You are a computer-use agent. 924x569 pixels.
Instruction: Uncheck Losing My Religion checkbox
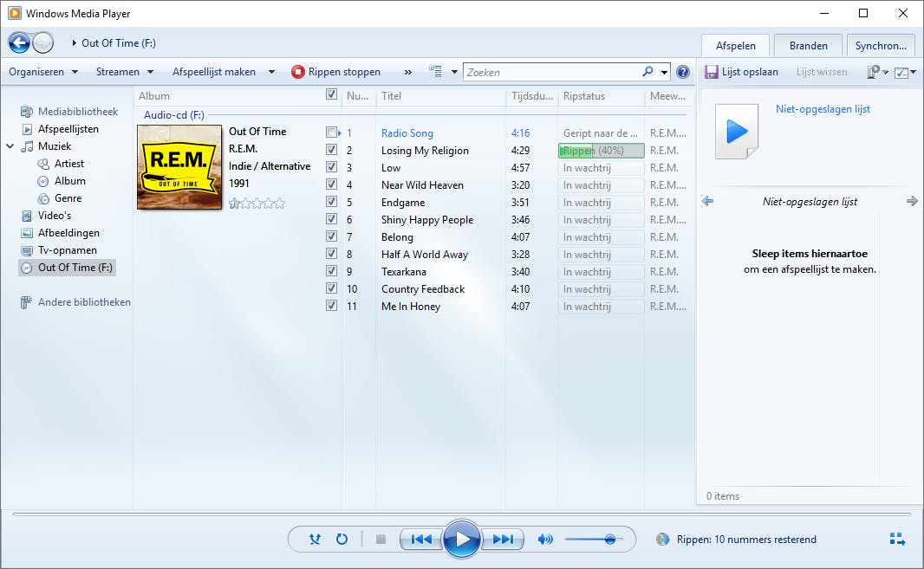pyautogui.click(x=331, y=150)
